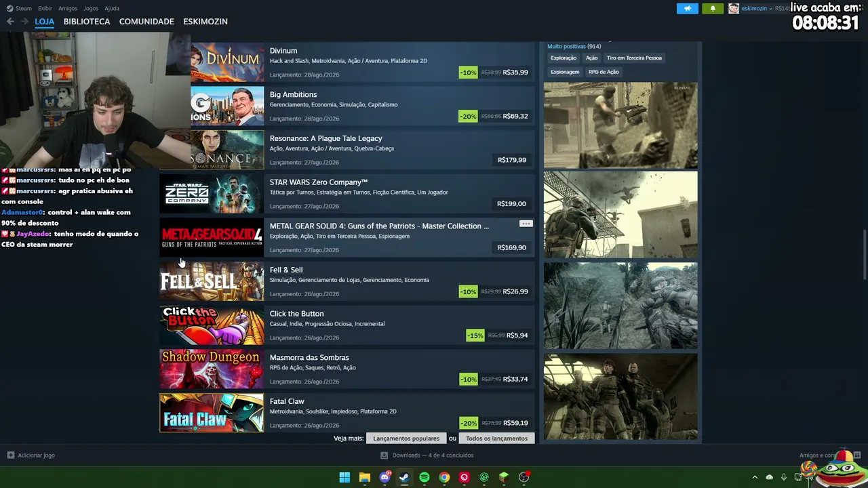The height and width of the screenshot is (488, 868).
Task: Open the Steam menu
Action: pyautogui.click(x=24, y=8)
